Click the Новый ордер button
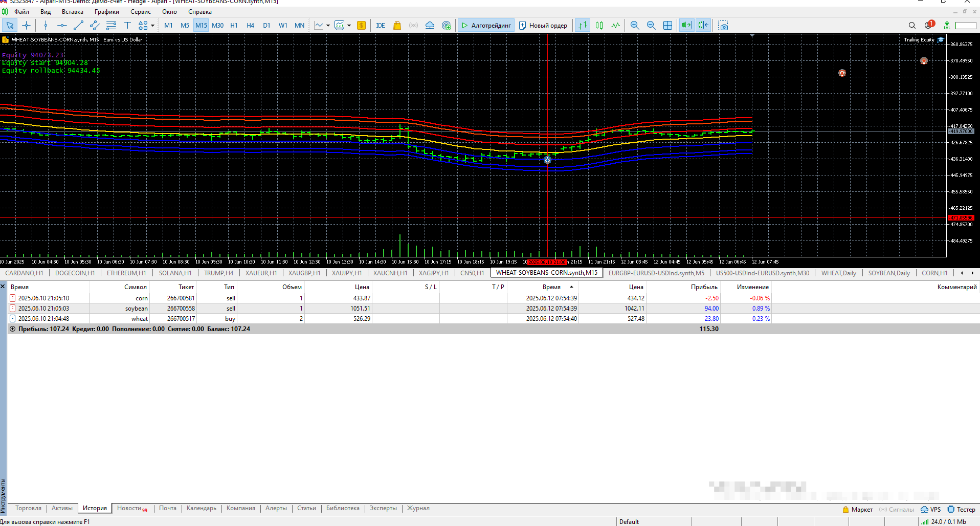The image size is (980, 526). (543, 25)
